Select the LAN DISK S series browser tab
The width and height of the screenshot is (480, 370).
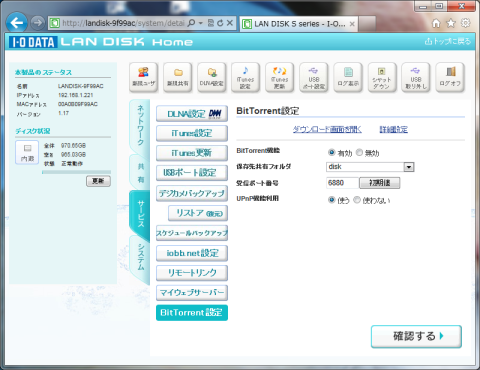tap(299, 24)
